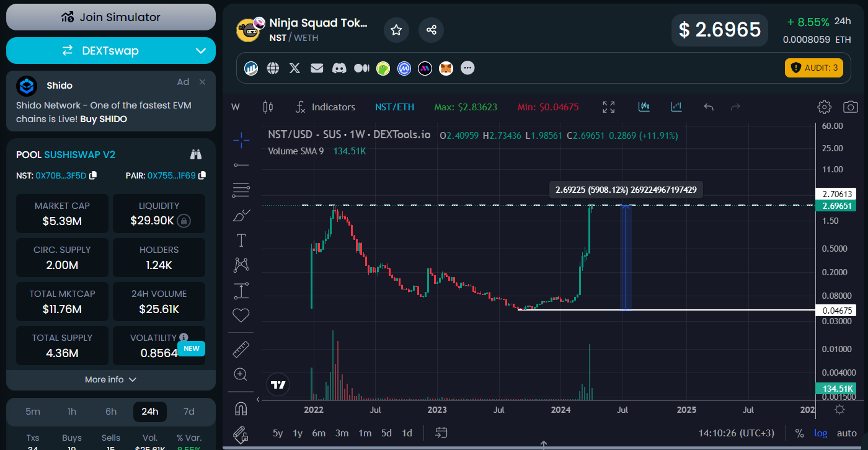868x450 pixels.
Task: Open the TradingView logo link
Action: (278, 385)
